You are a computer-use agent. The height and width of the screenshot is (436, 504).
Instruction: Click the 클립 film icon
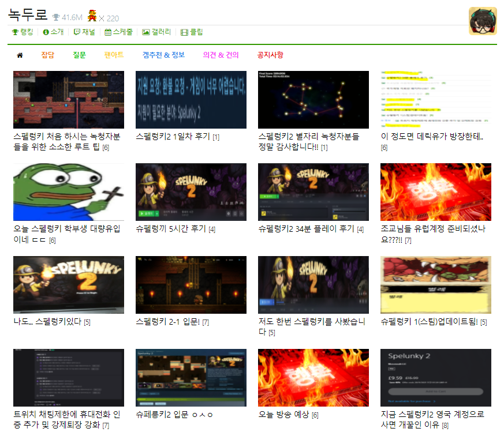pos(185,32)
